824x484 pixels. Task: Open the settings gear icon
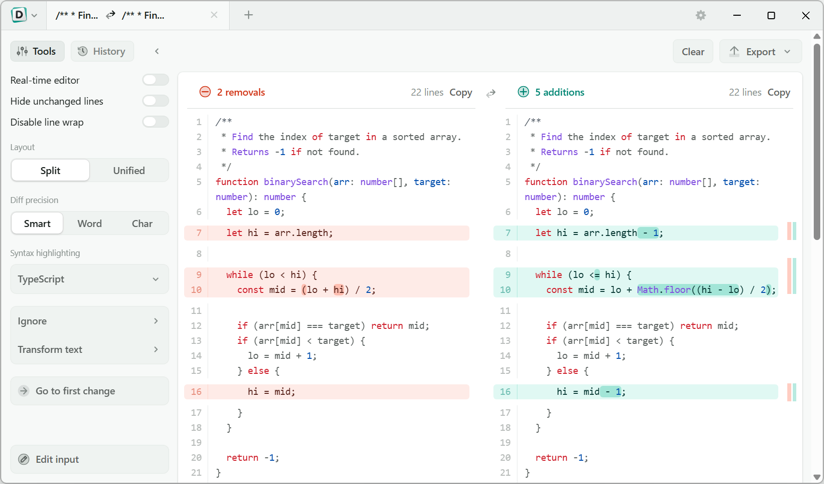coord(701,15)
